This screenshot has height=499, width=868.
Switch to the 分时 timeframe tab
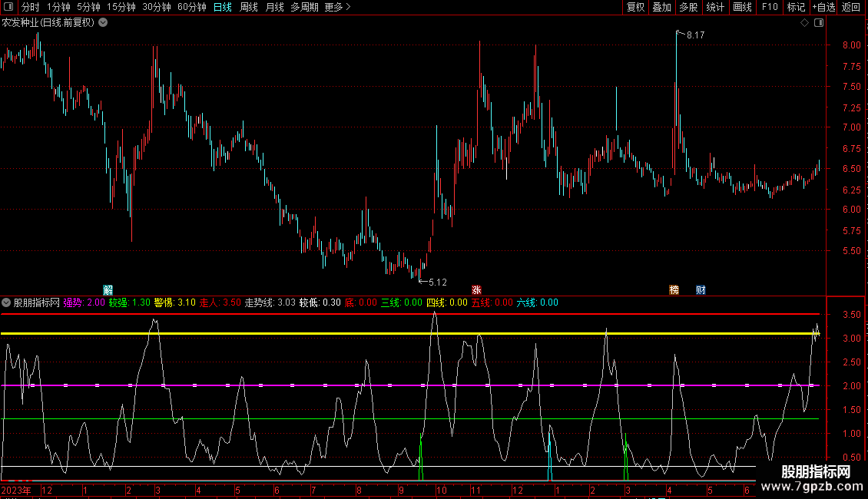click(x=30, y=7)
